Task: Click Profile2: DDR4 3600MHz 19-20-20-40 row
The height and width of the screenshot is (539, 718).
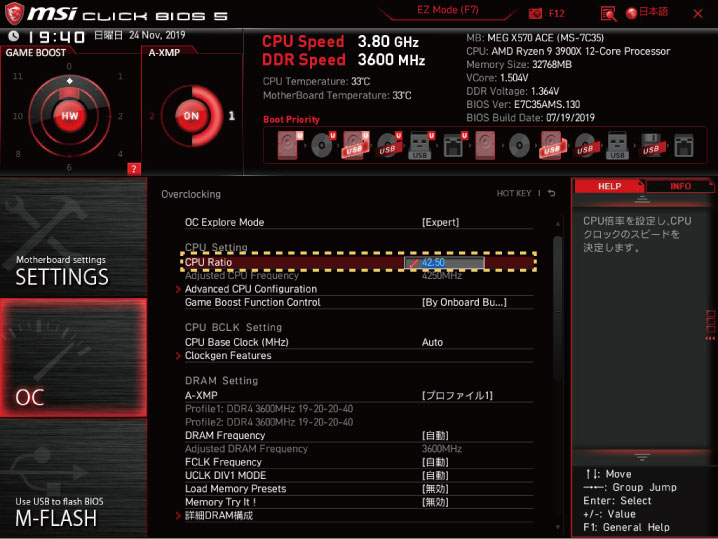Action: 269,422
